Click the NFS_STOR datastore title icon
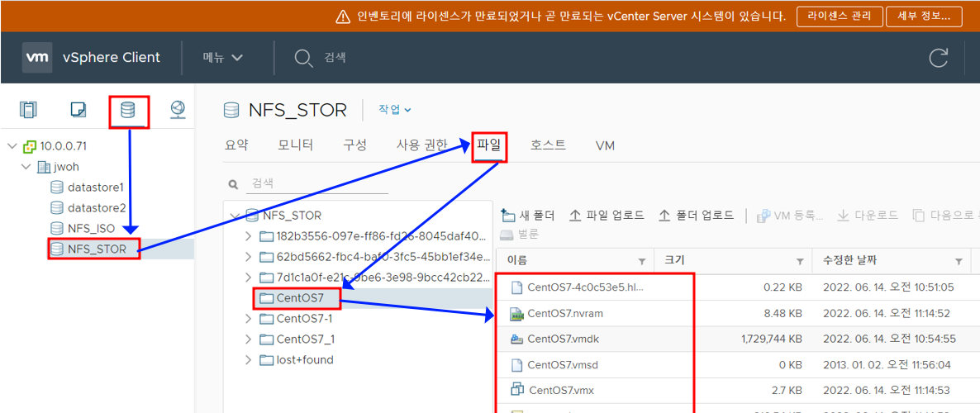 [231, 111]
